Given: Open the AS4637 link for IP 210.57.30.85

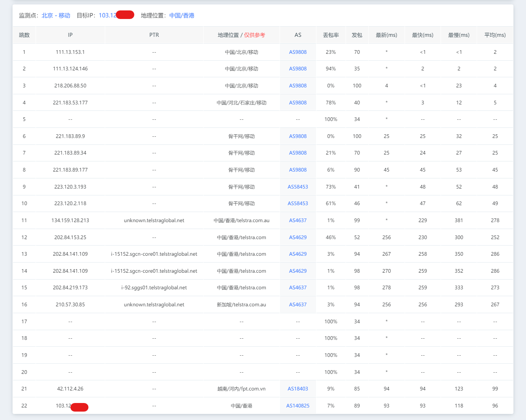Looking at the screenshot, I should click(x=298, y=305).
